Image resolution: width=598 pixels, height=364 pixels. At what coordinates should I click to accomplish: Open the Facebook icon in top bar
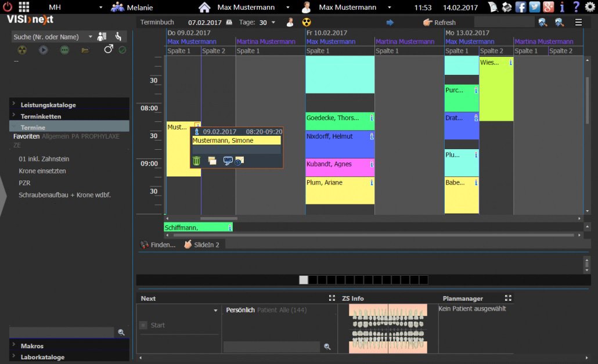tap(520, 7)
